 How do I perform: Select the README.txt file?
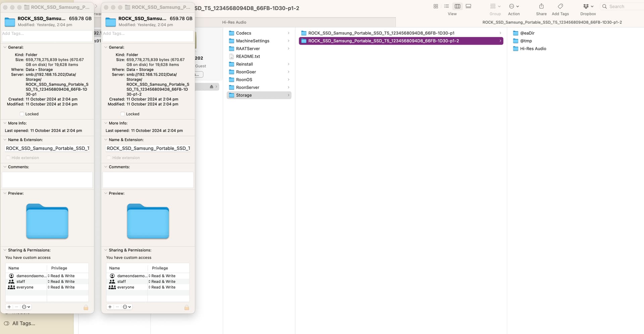click(259, 56)
